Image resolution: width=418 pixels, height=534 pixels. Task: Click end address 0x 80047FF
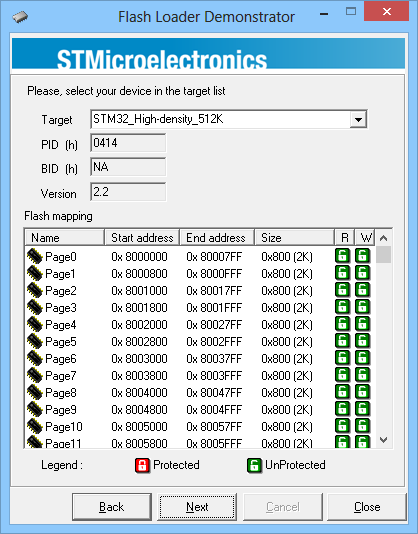(214, 393)
